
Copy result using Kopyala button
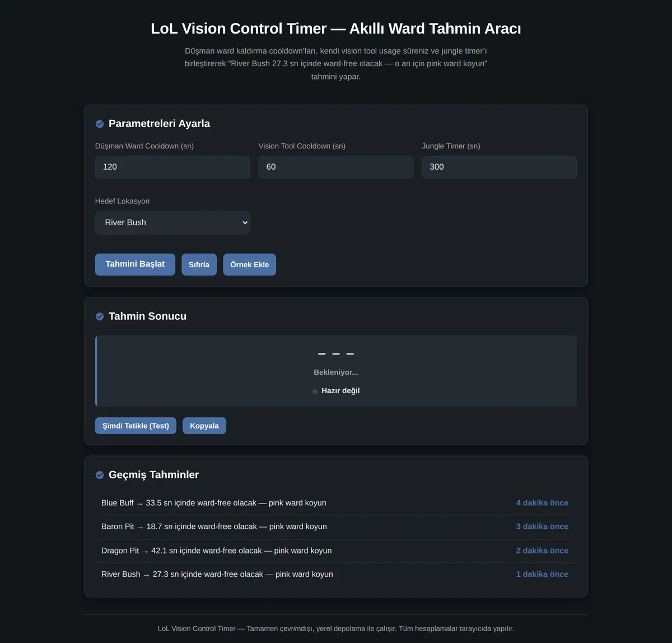click(x=204, y=426)
